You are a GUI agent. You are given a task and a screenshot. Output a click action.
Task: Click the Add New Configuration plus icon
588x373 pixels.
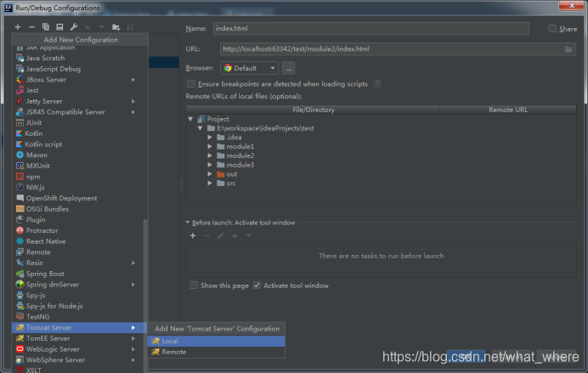[x=18, y=27]
